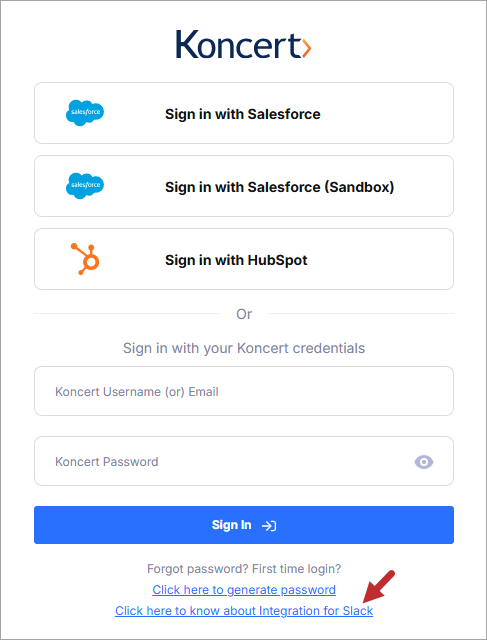Viewport: 487px width, 640px height.
Task: Open the Integration for Slack link
Action: pyautogui.click(x=244, y=611)
